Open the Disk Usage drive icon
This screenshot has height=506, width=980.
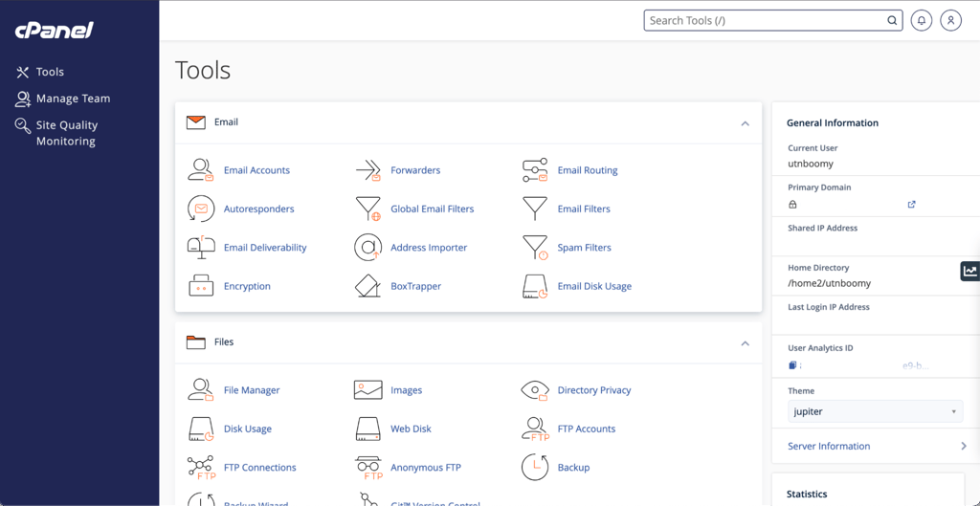pyautogui.click(x=201, y=429)
